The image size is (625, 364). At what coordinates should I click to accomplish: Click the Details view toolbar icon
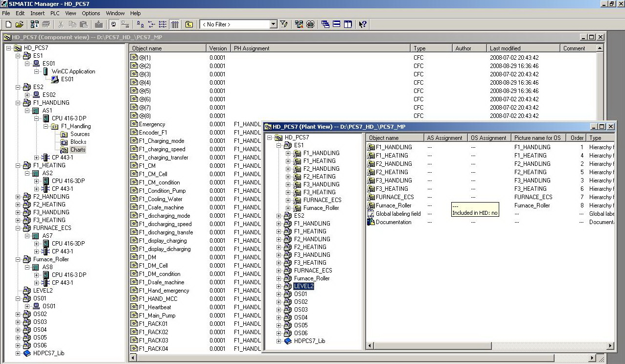(175, 24)
